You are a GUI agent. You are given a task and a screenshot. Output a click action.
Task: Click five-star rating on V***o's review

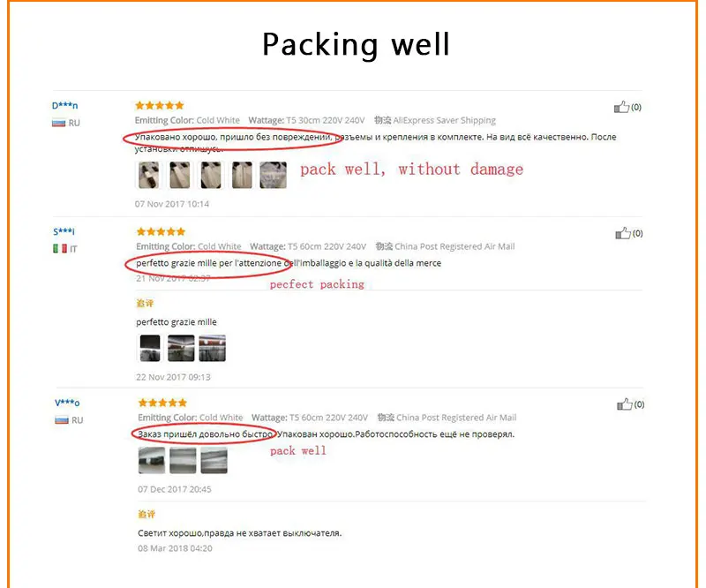coord(162,403)
